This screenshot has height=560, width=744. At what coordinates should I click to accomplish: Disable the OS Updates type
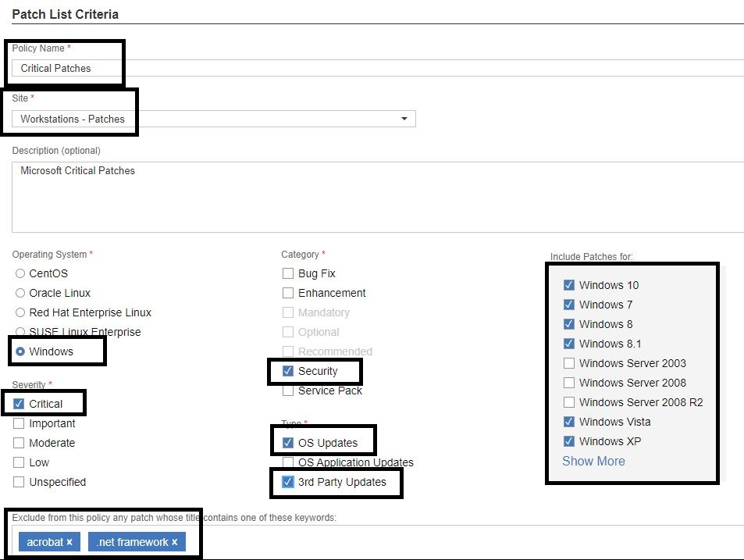pyautogui.click(x=288, y=442)
